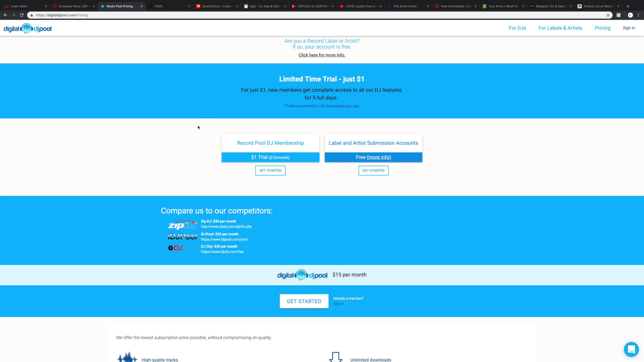
Task: Click the Unlimited downloads text
Action: 370,360
